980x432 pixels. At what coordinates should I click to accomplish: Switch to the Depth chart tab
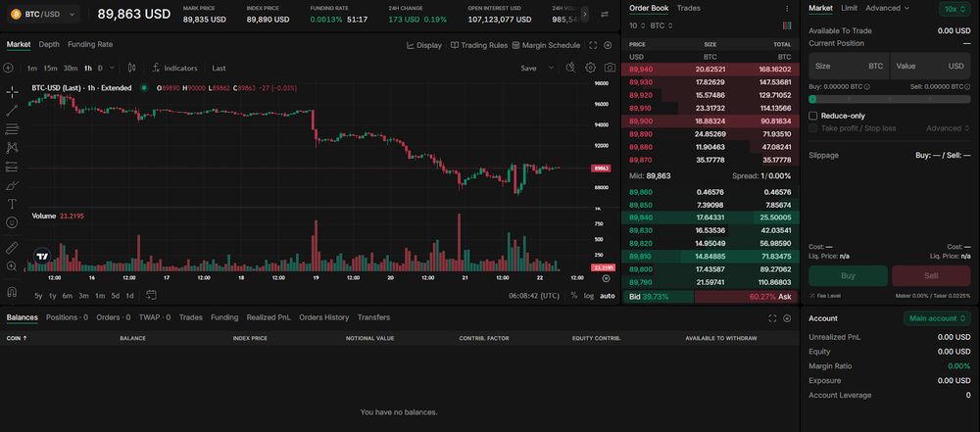(49, 44)
